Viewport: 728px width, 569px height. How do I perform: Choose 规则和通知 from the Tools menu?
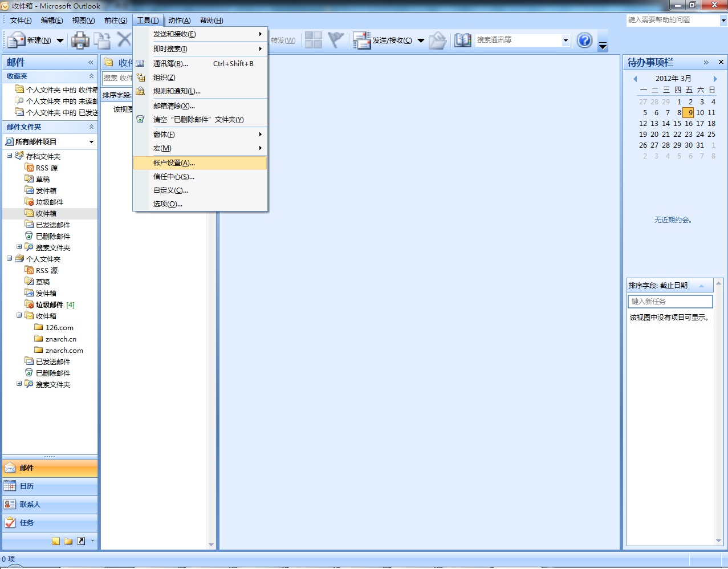pos(200,91)
